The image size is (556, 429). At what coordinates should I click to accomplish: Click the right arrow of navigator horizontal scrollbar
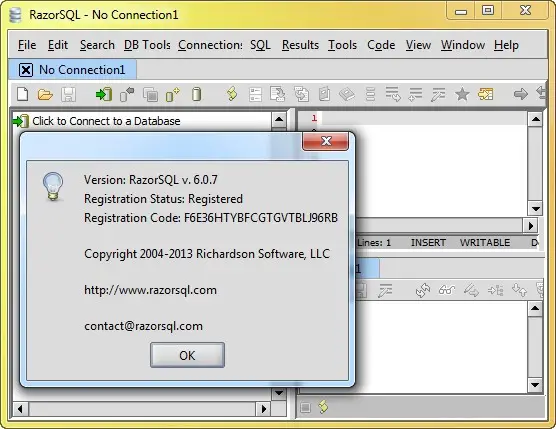pyautogui.click(x=263, y=409)
